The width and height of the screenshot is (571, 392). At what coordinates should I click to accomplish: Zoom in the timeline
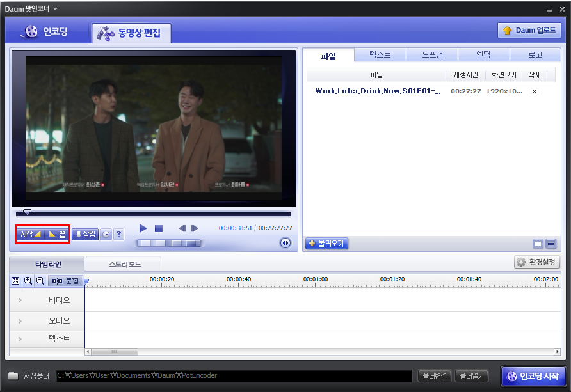[28, 281]
